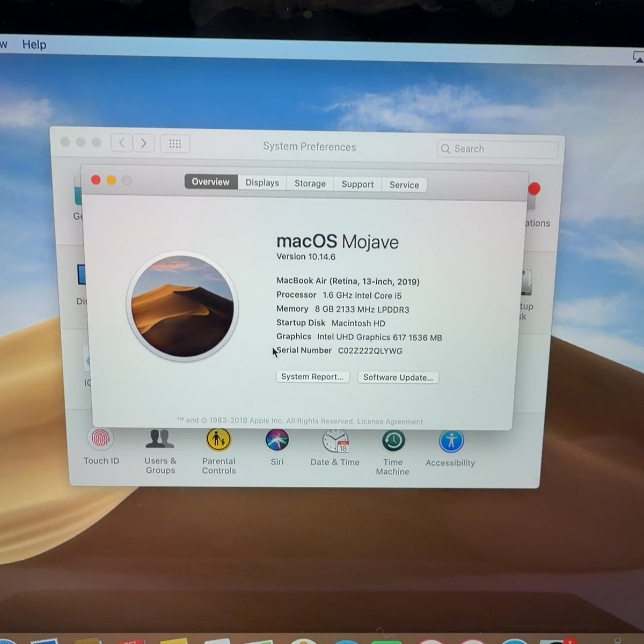Click the 8 GB 2133 MHz LPDDR3 text

point(362,309)
